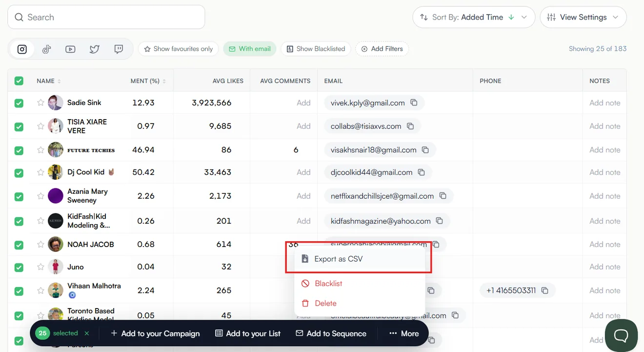Switch to the TikTok platform icon
This screenshot has height=352, width=644.
(46, 49)
